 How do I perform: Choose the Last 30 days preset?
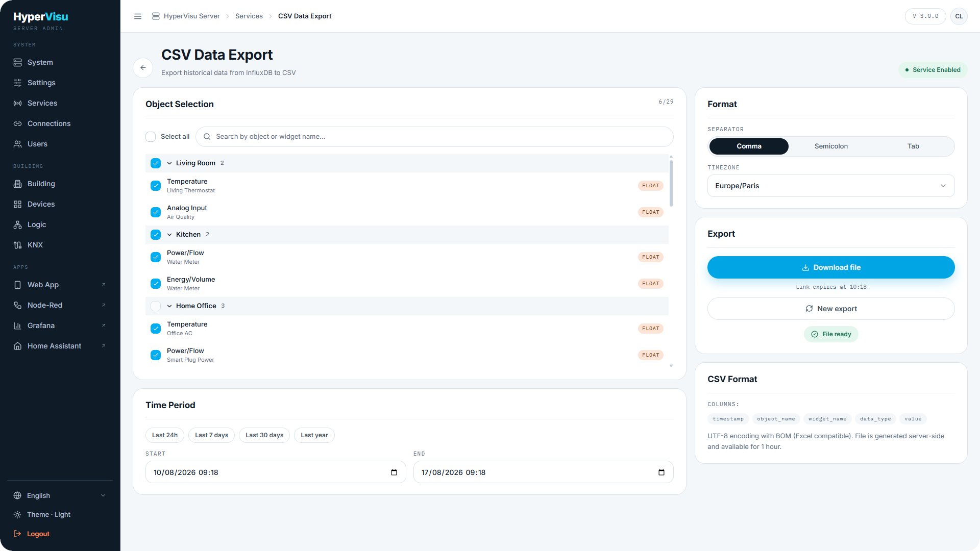point(264,435)
